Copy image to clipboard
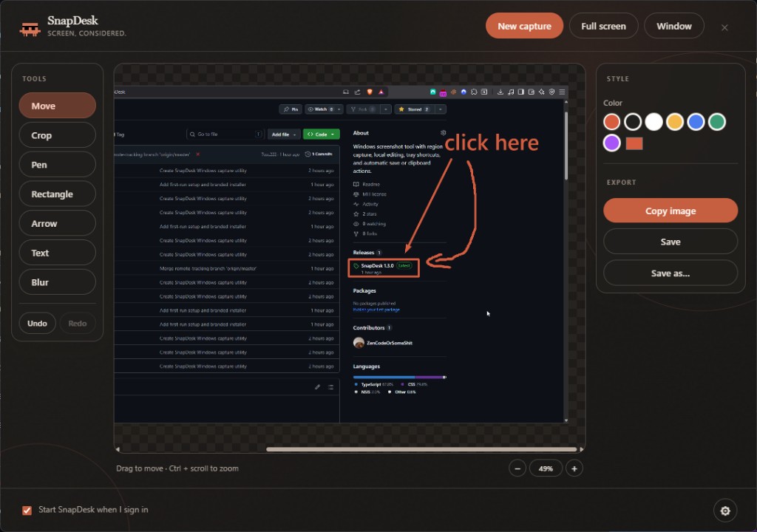The width and height of the screenshot is (757, 532). (671, 211)
